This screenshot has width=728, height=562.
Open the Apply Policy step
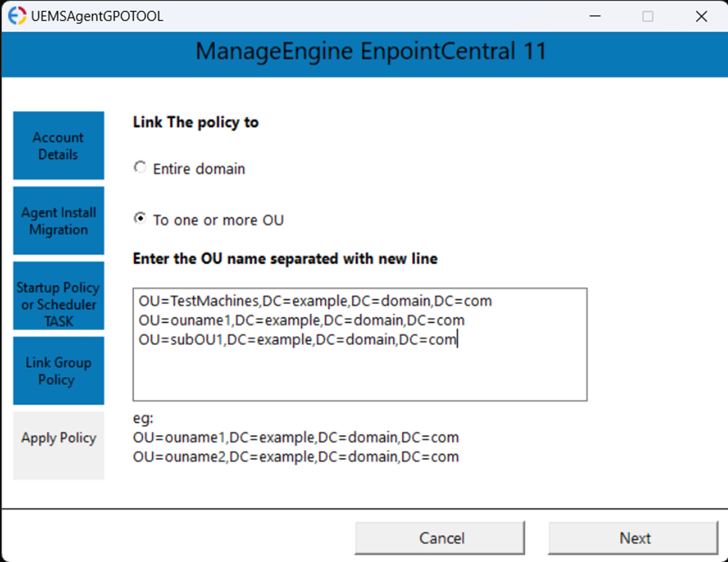(58, 438)
